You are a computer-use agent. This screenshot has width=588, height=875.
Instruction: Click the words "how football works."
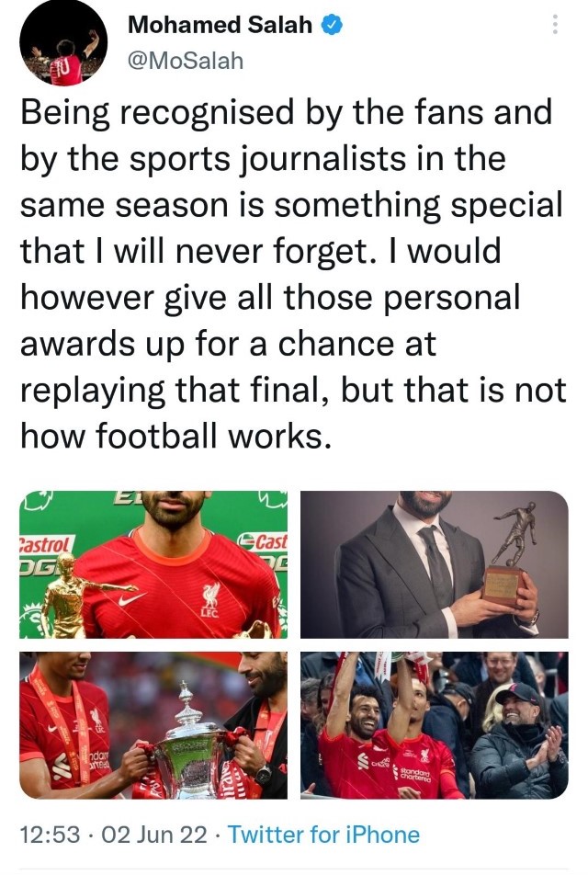pos(176,436)
